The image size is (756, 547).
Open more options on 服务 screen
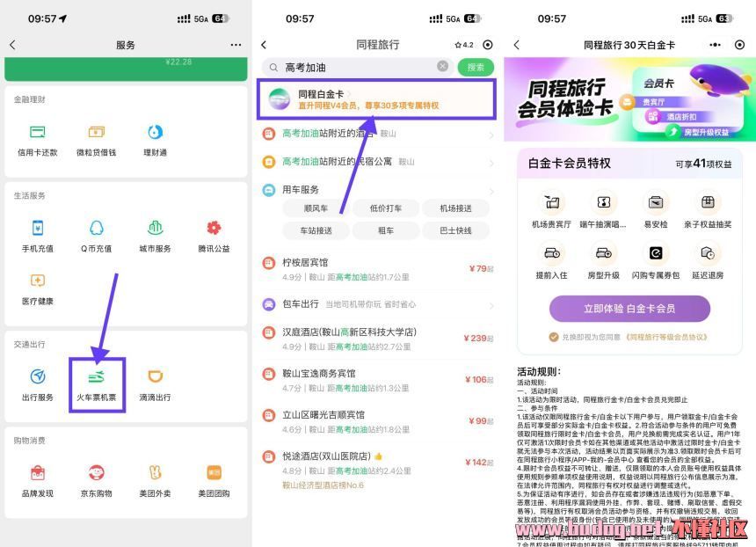pyautogui.click(x=236, y=45)
